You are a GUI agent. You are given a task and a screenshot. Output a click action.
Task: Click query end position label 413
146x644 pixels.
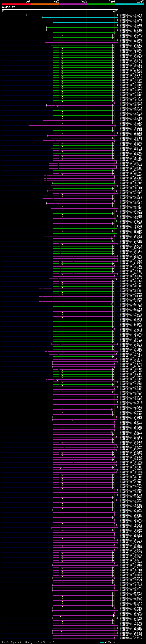pyautogui.click(x=115, y=11)
